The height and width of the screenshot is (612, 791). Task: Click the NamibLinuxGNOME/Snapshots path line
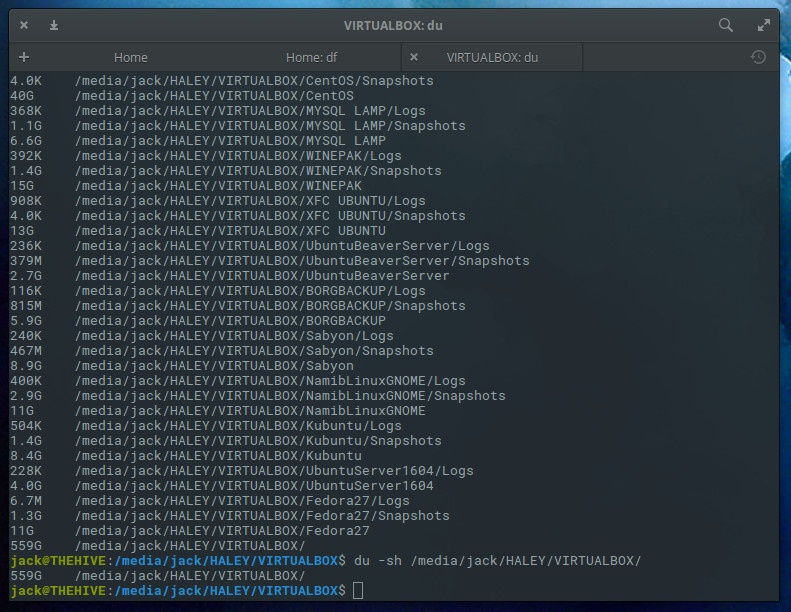tap(290, 396)
